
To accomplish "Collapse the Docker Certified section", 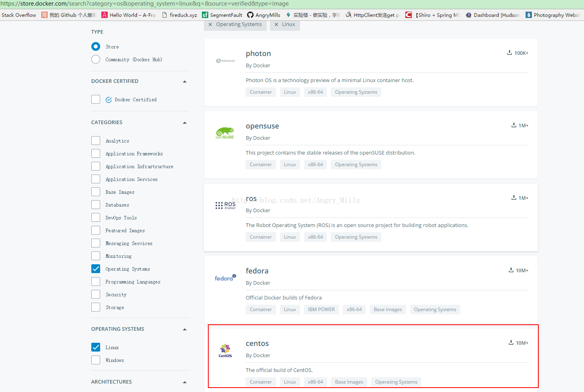I will [x=185, y=82].
